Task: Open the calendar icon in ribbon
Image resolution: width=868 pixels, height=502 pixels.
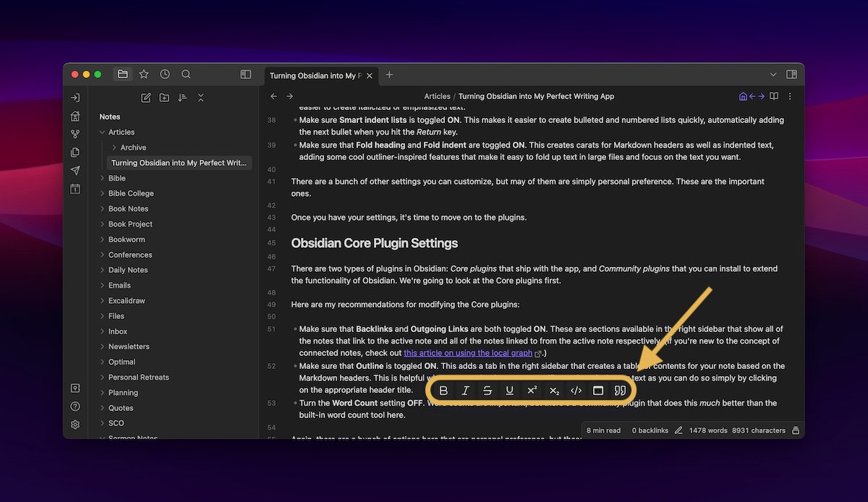Action: pyautogui.click(x=75, y=189)
